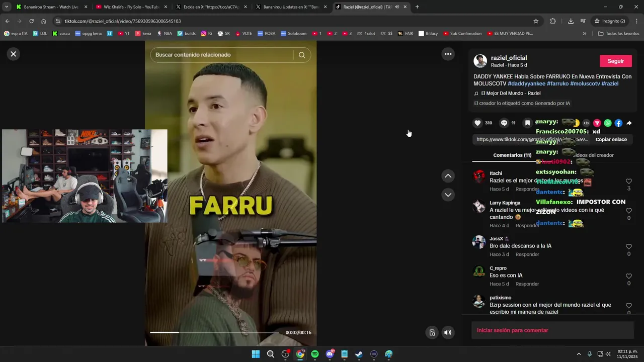Screen dimensions: 644x362
Task: Click the browser home icon
Action: [44, 21]
